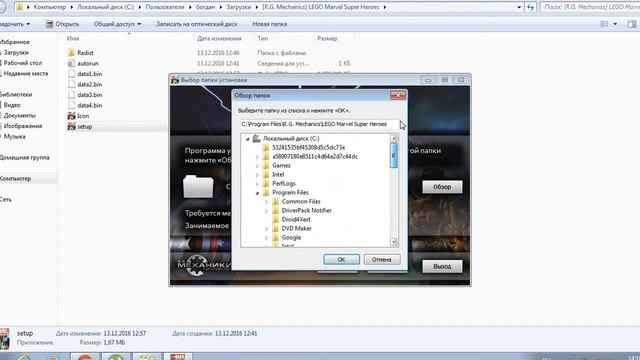640x360 pixels.
Task: Open Домашняя группа in sidebar
Action: click(x=24, y=158)
